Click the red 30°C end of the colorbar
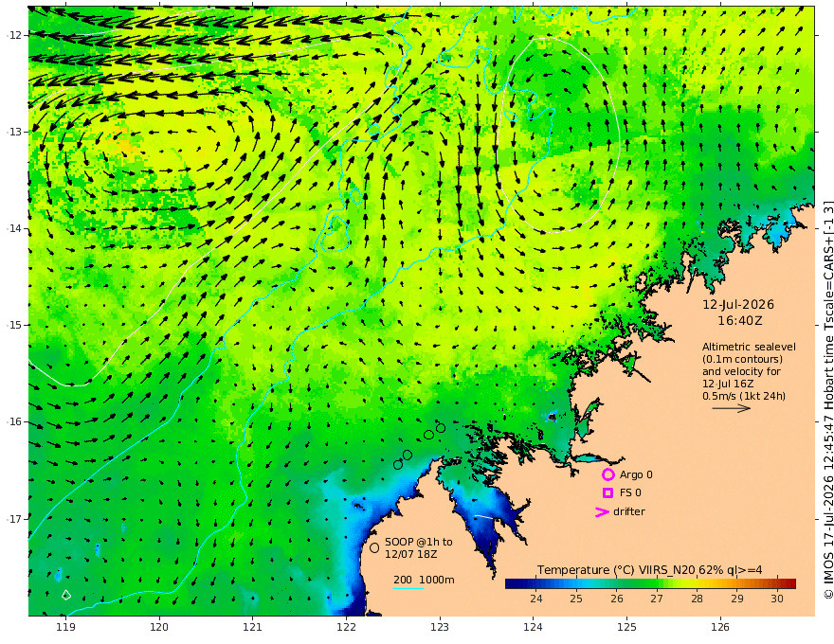The width and height of the screenshot is (834, 644). click(789, 584)
